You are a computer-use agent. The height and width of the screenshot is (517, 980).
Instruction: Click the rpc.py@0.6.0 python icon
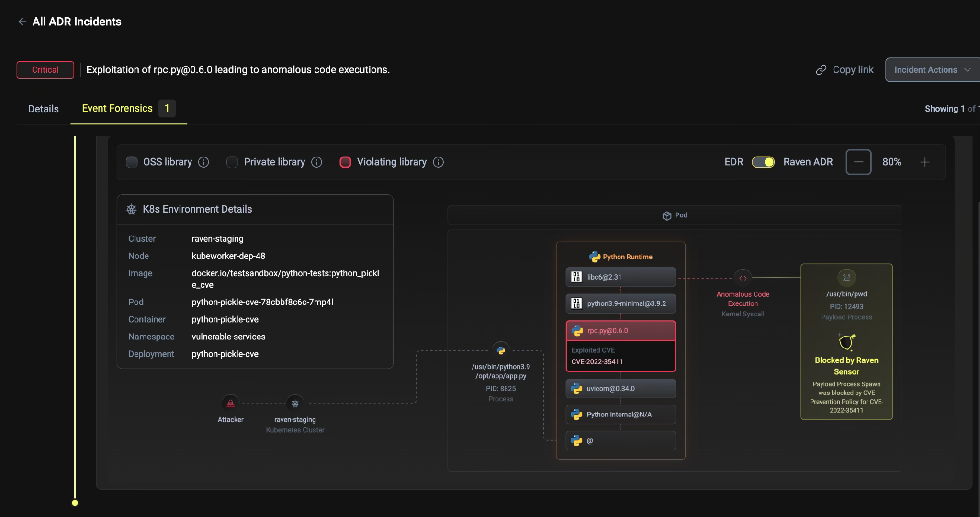[x=577, y=331]
